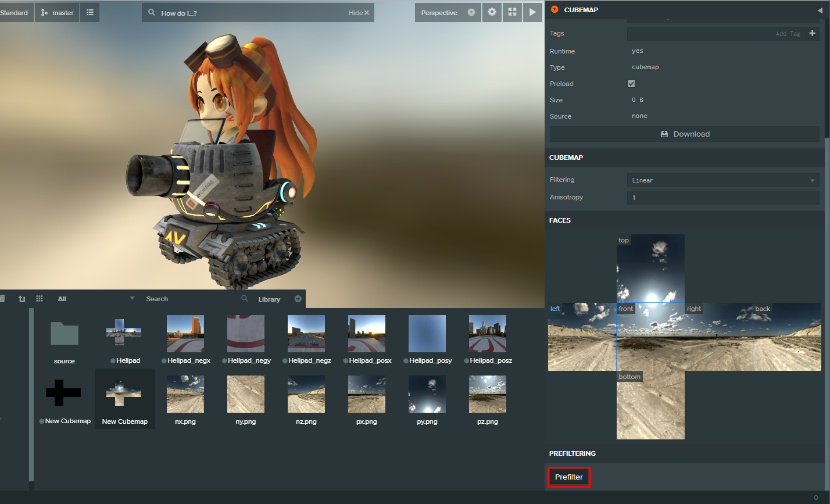Select the top cubemap face
The width and height of the screenshot is (830, 504).
(650, 269)
